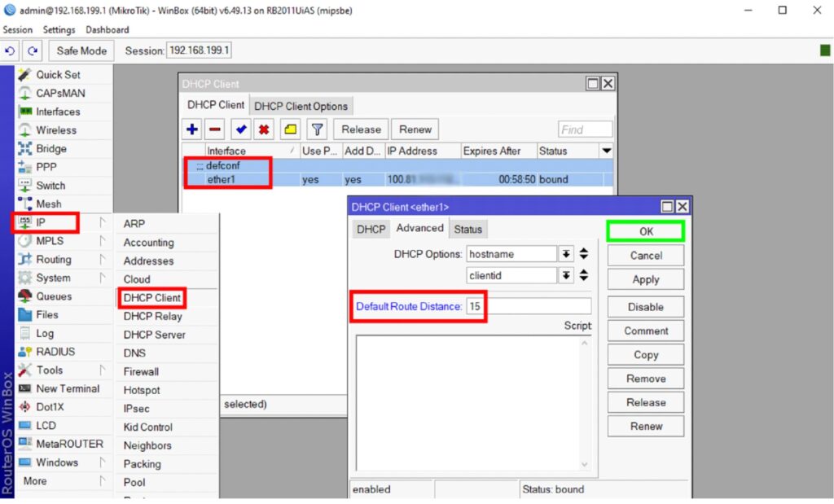The image size is (834, 504).
Task: Click the Undo arrow in toolbar
Action: tap(11, 50)
